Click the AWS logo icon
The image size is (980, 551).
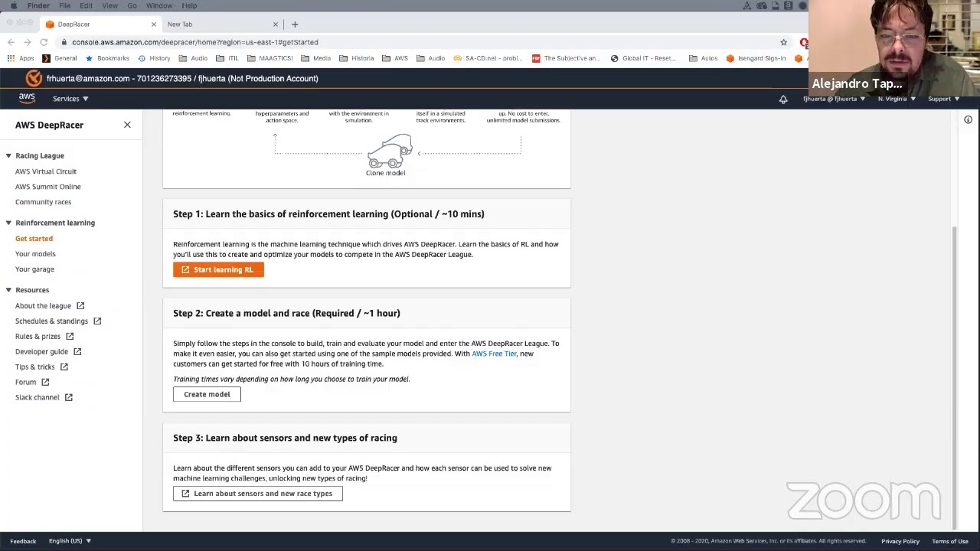coord(27,98)
